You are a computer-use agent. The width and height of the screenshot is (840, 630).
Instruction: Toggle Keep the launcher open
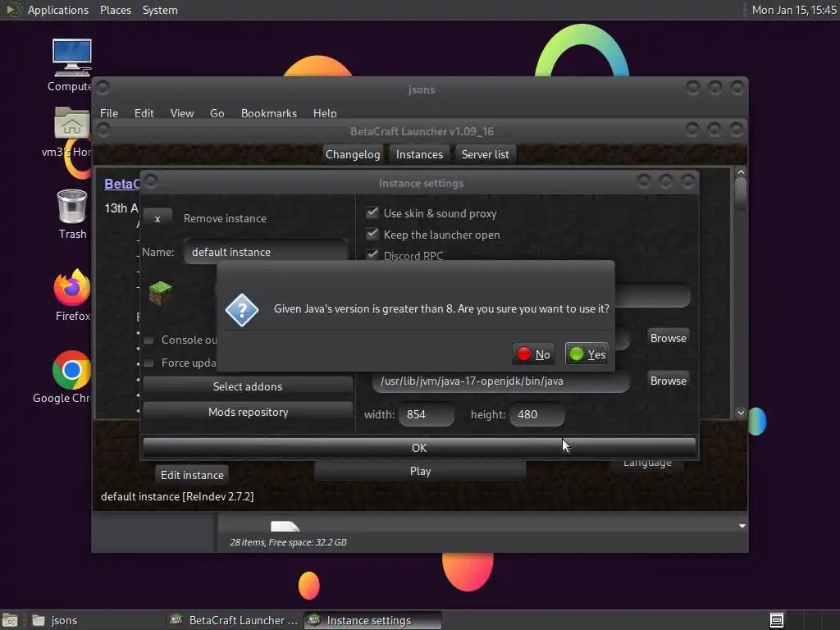click(372, 235)
